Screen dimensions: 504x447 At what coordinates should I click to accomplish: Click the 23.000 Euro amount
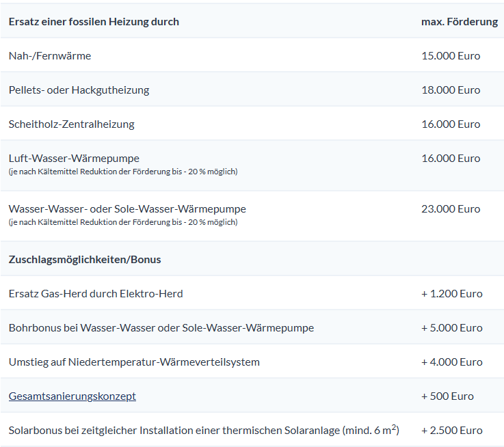(451, 209)
